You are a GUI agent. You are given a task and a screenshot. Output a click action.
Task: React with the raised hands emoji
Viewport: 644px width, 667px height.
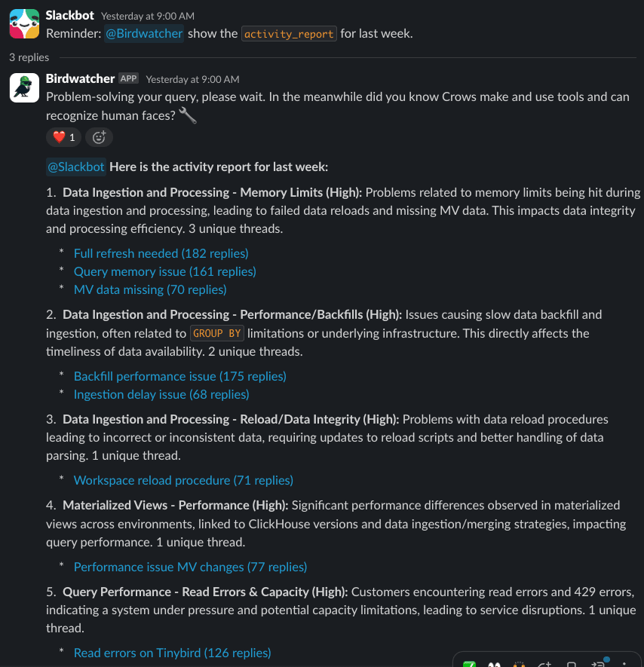519,663
